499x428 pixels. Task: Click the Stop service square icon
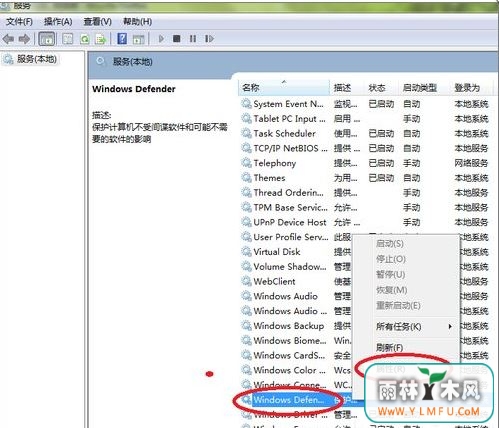click(x=177, y=39)
